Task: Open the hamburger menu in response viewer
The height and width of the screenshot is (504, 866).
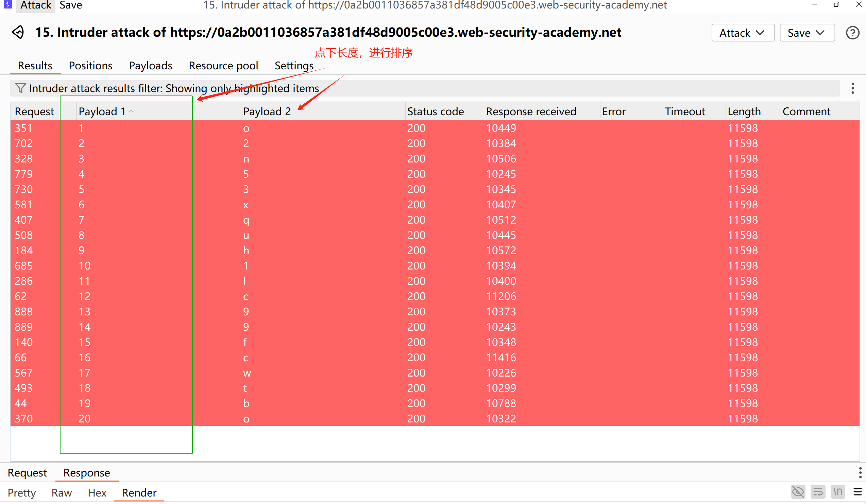Action: (857, 492)
